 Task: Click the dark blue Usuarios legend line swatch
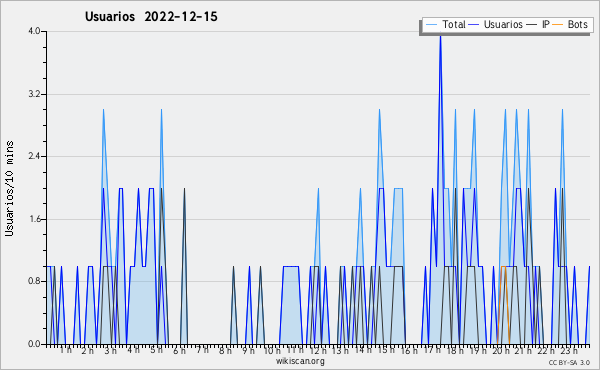coord(474,25)
